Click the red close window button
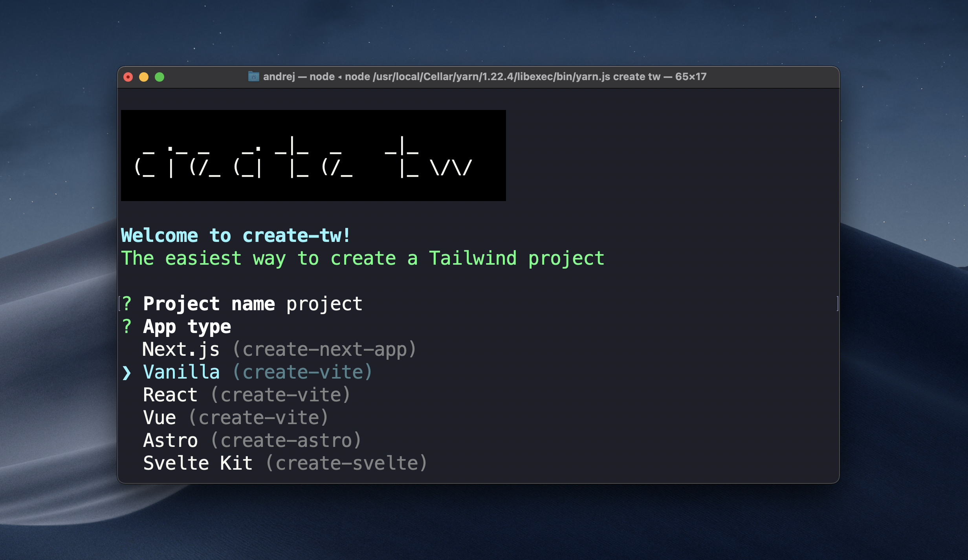 point(128,77)
